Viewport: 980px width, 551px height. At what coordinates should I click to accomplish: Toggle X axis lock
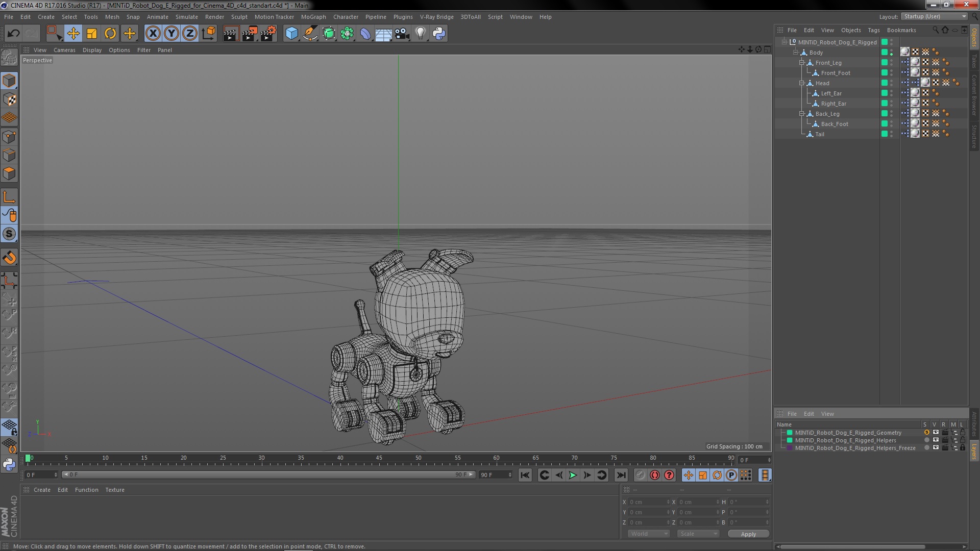point(153,34)
